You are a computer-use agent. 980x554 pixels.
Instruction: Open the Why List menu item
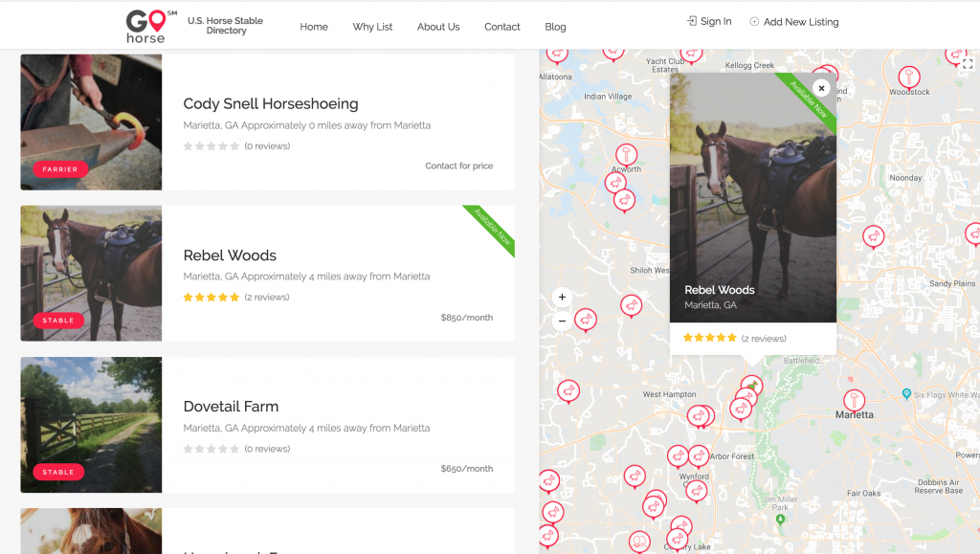click(372, 27)
